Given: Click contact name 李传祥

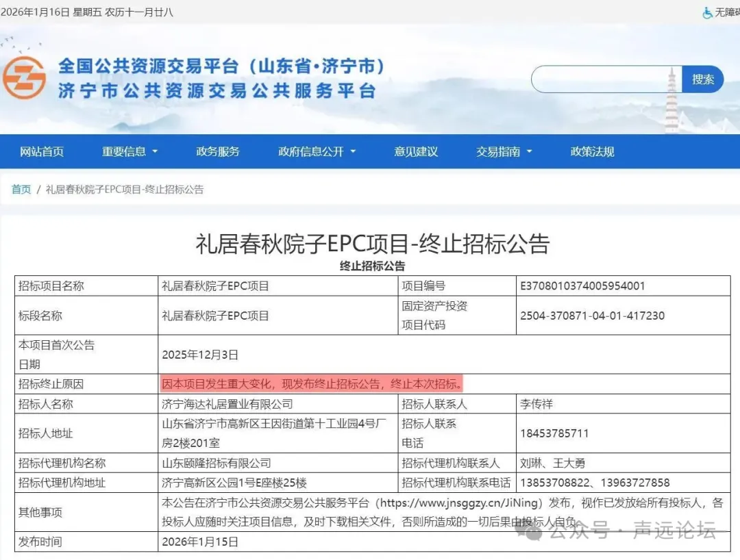Looking at the screenshot, I should coord(536,404).
